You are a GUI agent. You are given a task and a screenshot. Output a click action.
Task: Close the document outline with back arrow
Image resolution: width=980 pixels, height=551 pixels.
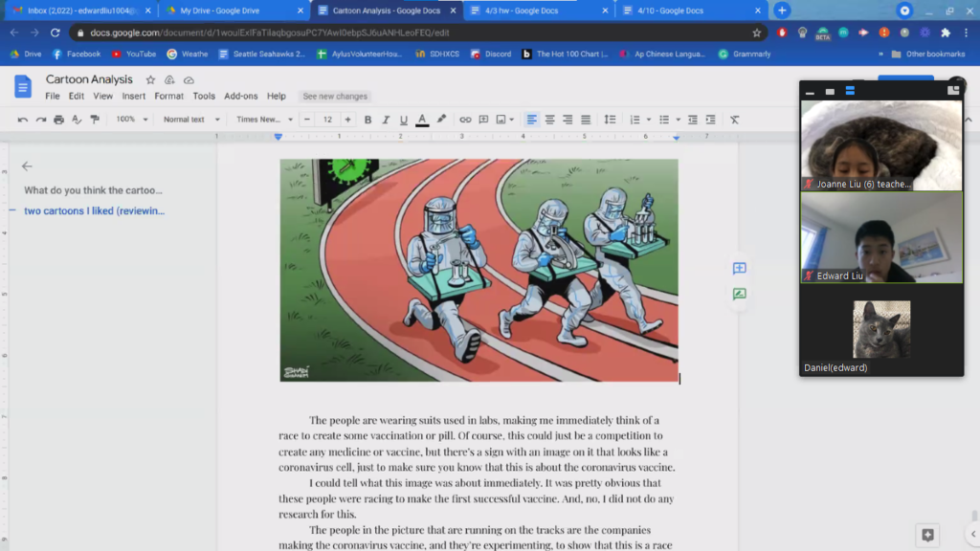coord(27,166)
